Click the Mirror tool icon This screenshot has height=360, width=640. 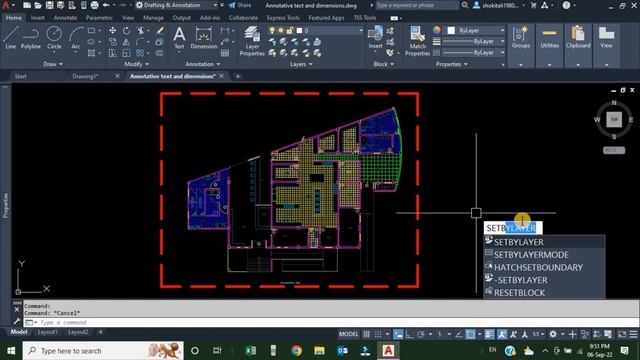[127, 42]
